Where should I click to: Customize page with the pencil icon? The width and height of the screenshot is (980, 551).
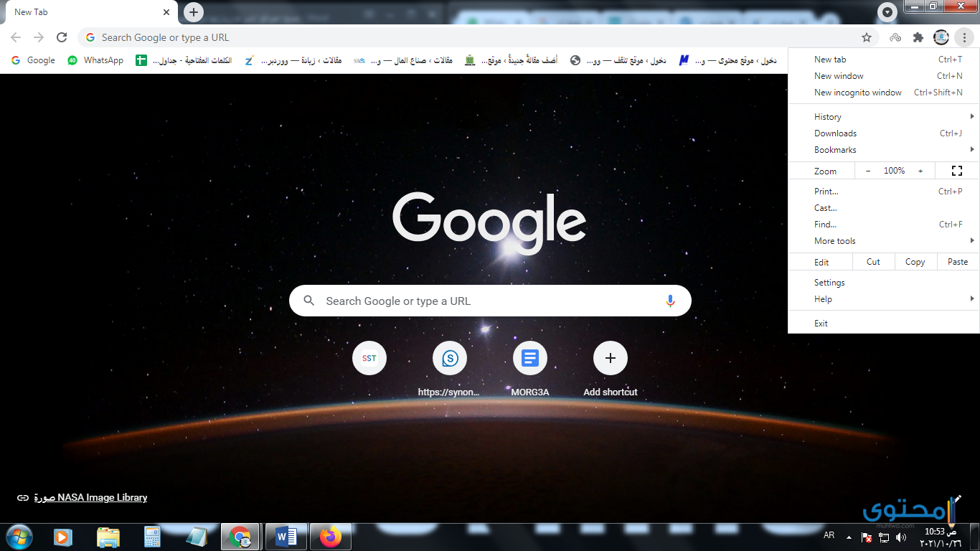pos(956,498)
